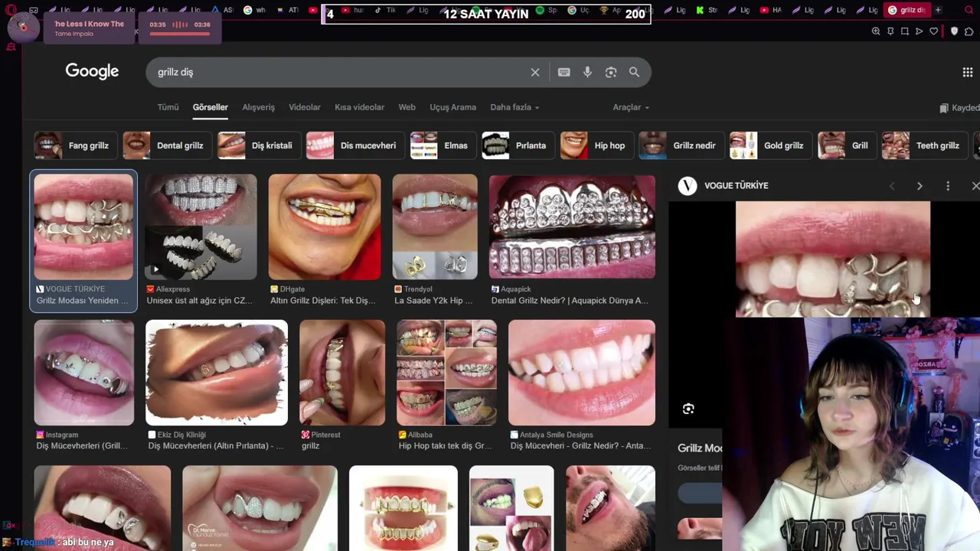Go to next image in preview panel
This screenshot has height=551, width=980.
(920, 186)
